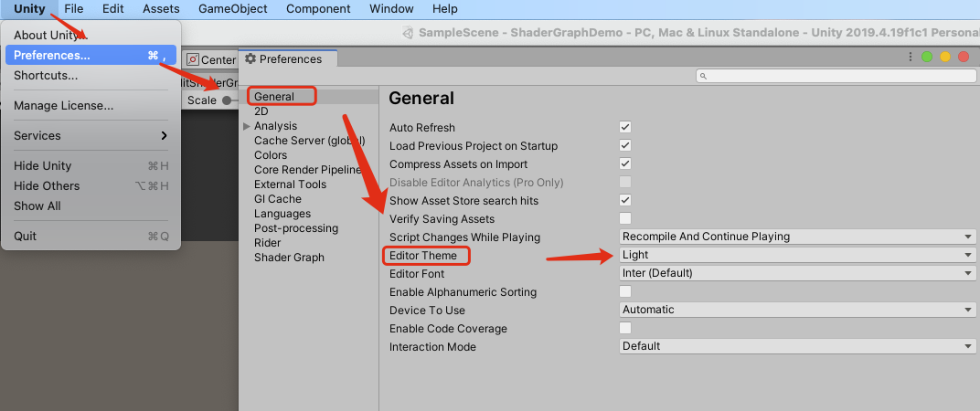Open the Window menu
980x411 pixels.
click(x=391, y=9)
